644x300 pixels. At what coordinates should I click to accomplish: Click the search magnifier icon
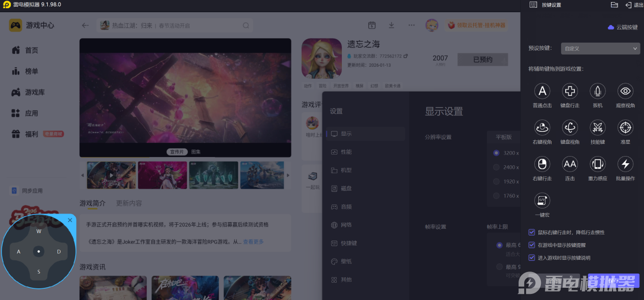pos(246,25)
